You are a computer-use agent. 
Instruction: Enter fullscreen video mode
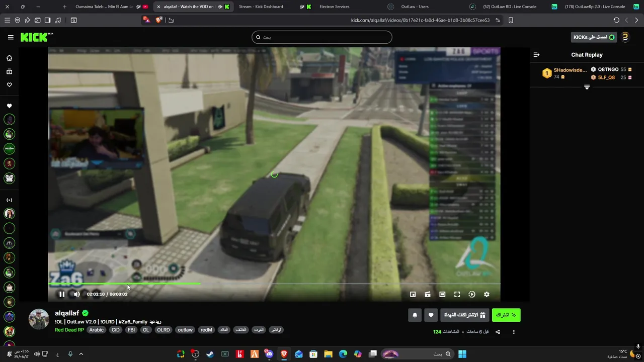click(457, 294)
